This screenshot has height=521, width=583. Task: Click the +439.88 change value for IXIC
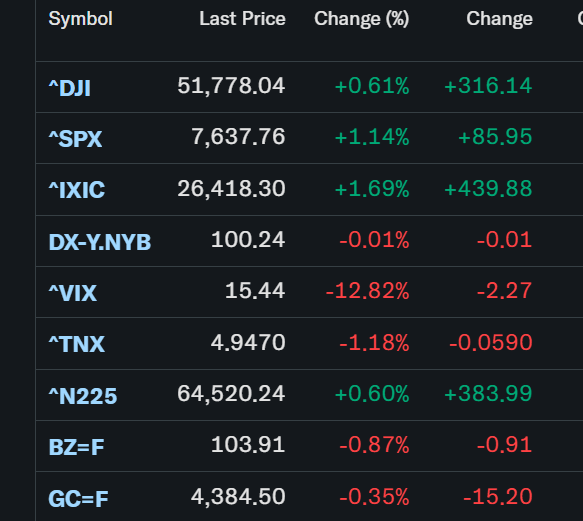pos(488,189)
